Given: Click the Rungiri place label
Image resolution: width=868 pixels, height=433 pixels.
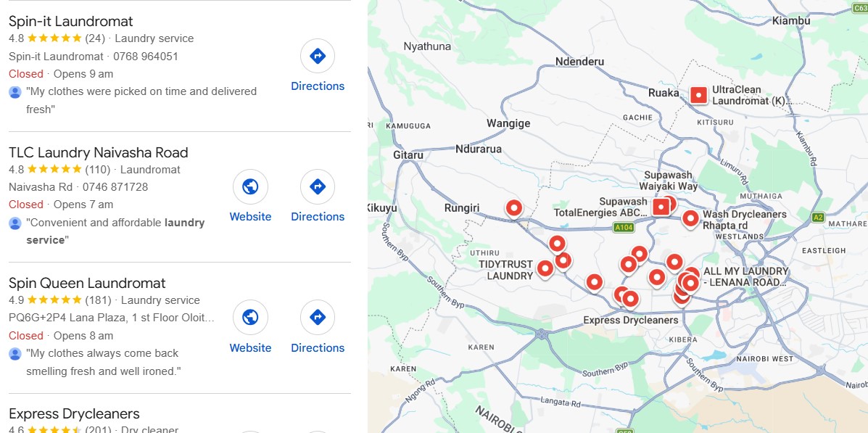Looking at the screenshot, I should 462,208.
